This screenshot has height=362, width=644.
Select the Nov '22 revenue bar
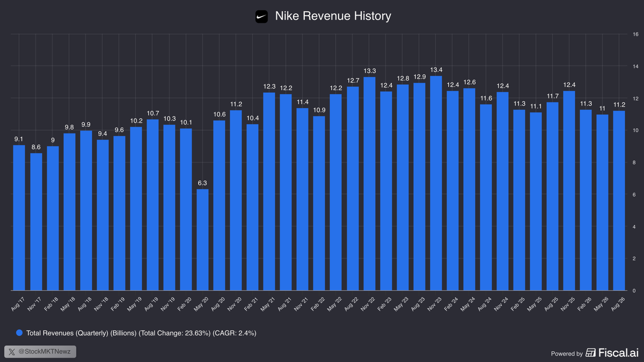click(369, 183)
